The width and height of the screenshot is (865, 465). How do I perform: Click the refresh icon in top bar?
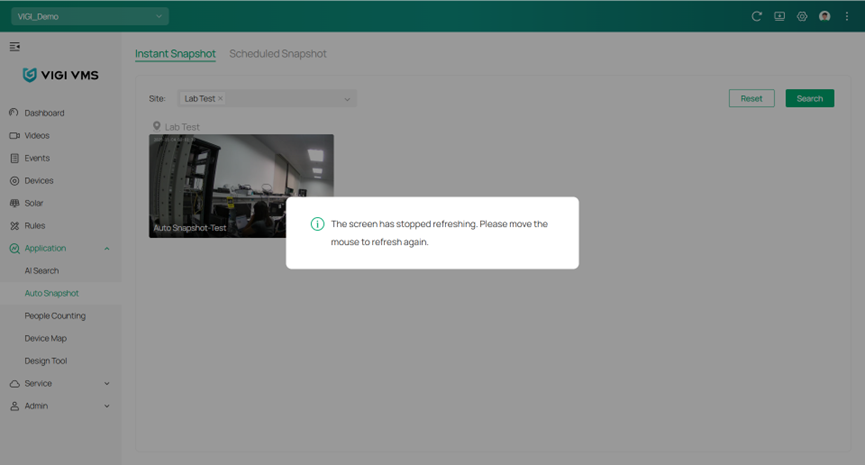pyautogui.click(x=756, y=16)
